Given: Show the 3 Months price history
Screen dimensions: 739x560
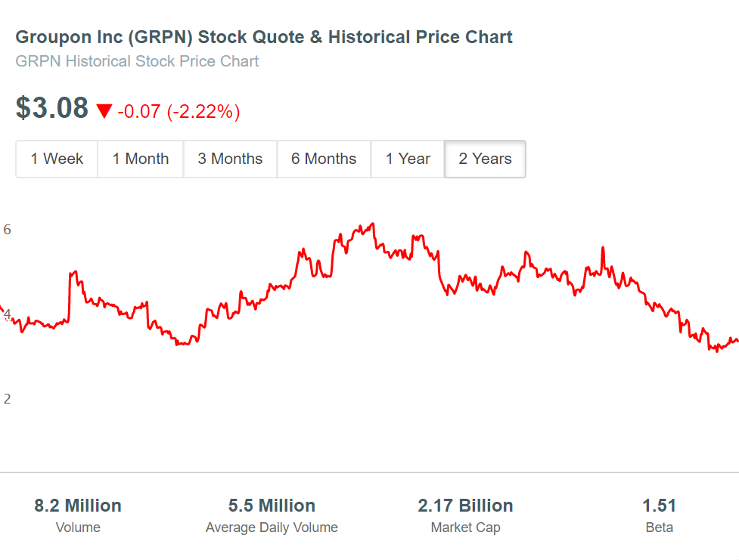Looking at the screenshot, I should coord(230,159).
